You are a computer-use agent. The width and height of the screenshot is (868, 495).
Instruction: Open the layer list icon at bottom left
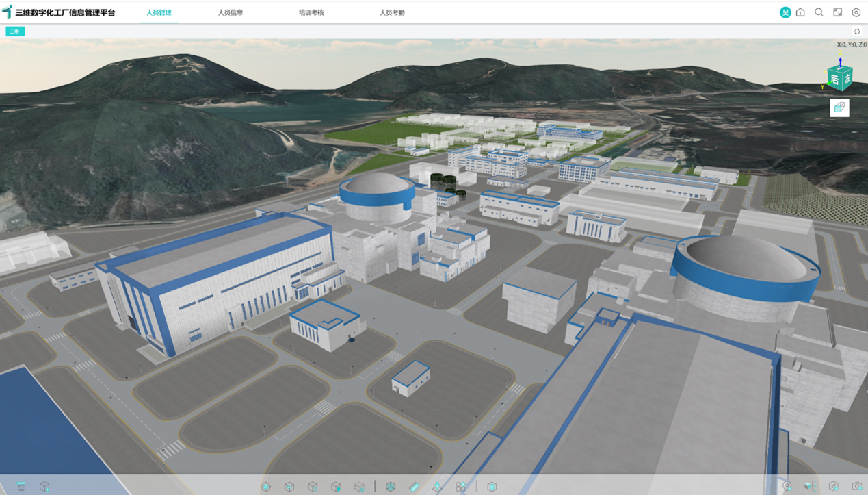point(21,487)
